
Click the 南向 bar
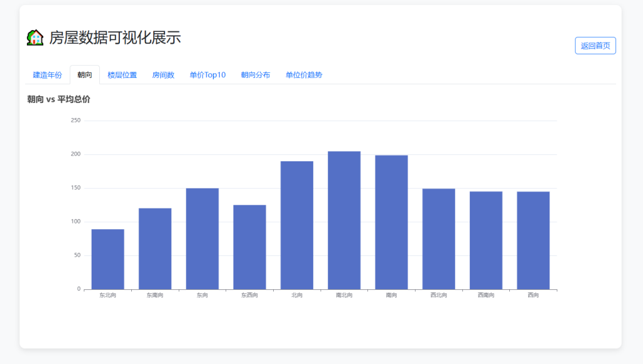click(x=391, y=222)
